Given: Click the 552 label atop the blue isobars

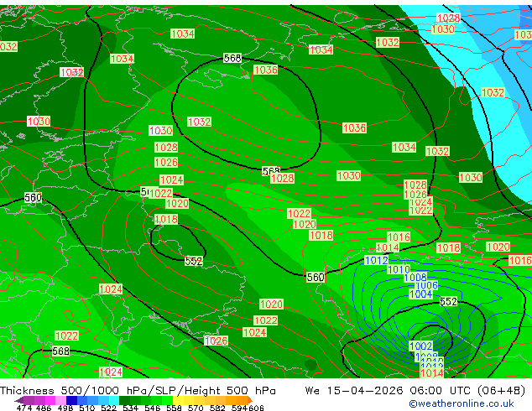Looking at the screenshot, I should coord(449,301).
